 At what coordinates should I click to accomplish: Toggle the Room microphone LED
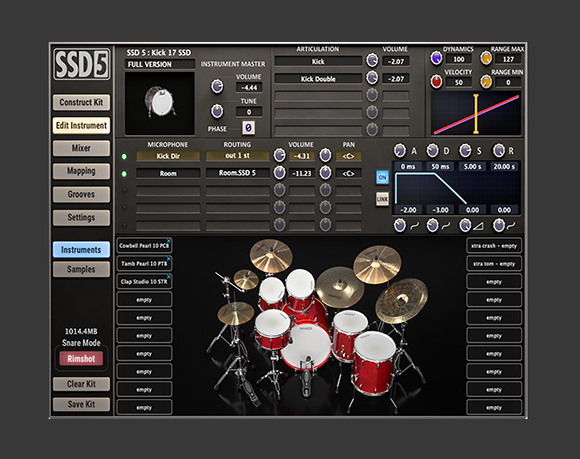[x=124, y=174]
